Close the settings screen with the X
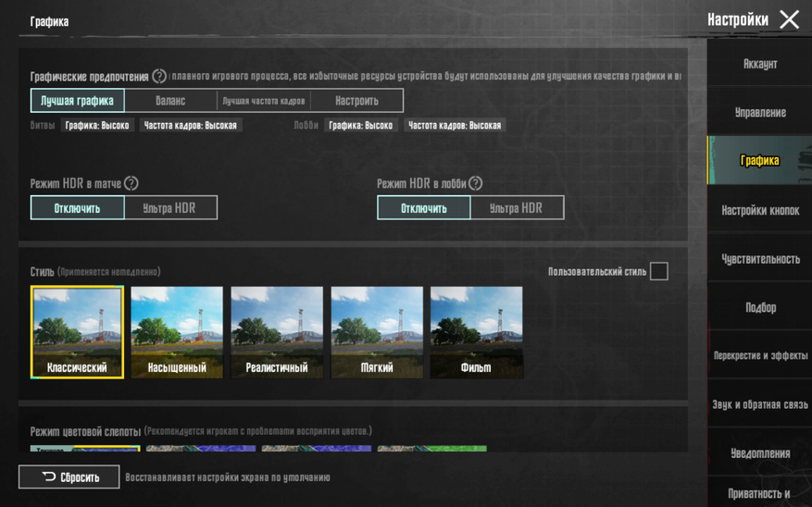This screenshot has height=507, width=812. pyautogui.click(x=789, y=20)
